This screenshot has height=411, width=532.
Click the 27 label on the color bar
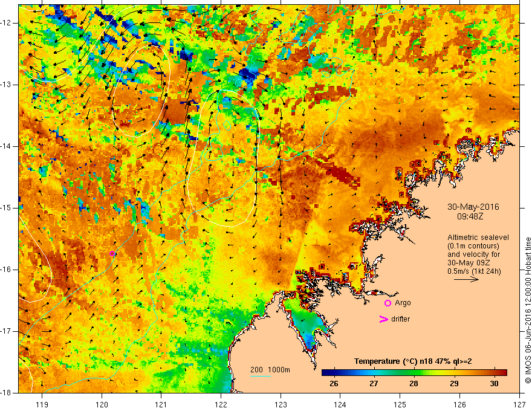(x=374, y=384)
